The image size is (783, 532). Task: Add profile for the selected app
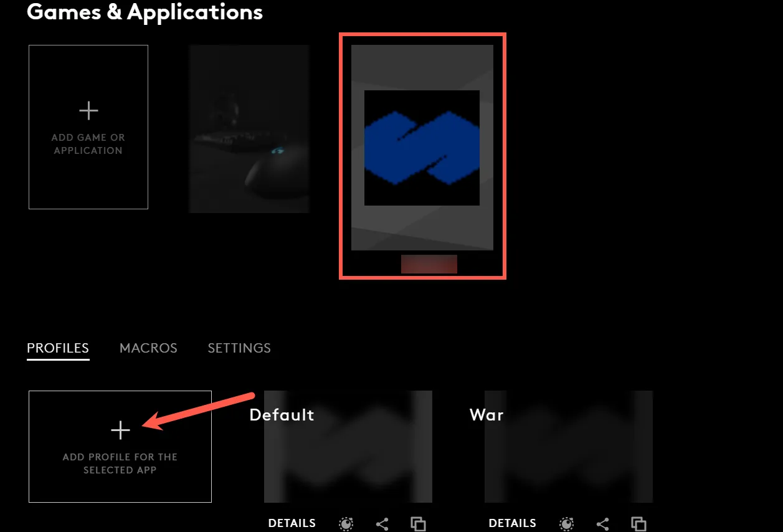click(x=120, y=447)
